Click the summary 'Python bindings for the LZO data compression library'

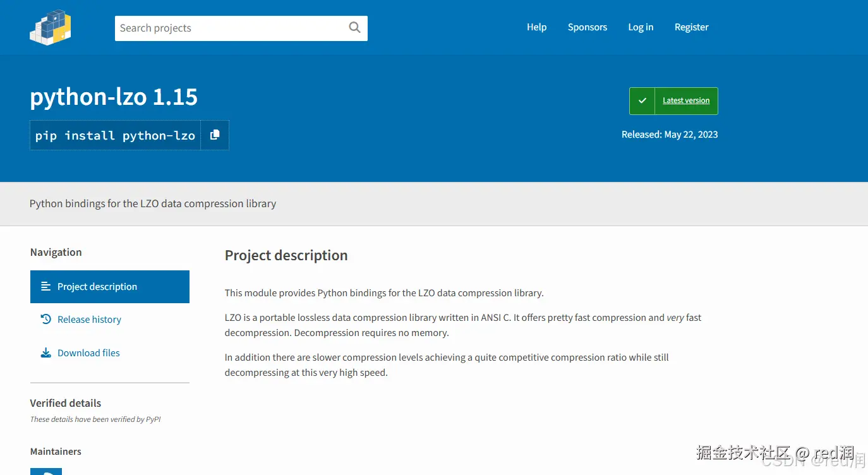[x=153, y=203]
